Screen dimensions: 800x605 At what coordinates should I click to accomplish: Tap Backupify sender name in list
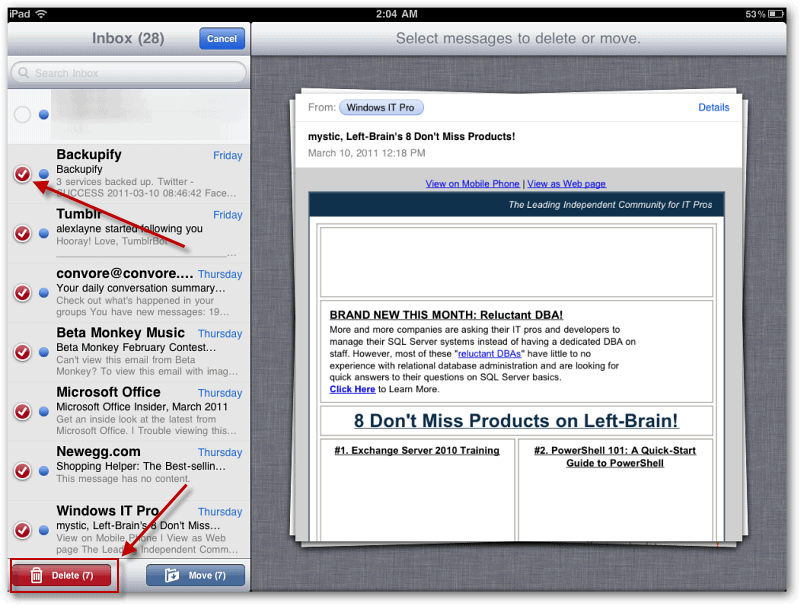89,155
